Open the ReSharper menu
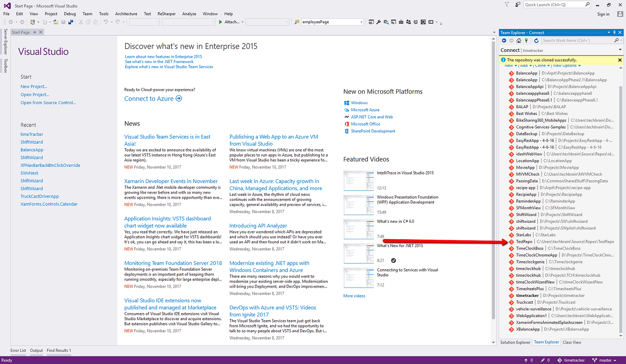The width and height of the screenshot is (626, 364). click(x=166, y=13)
